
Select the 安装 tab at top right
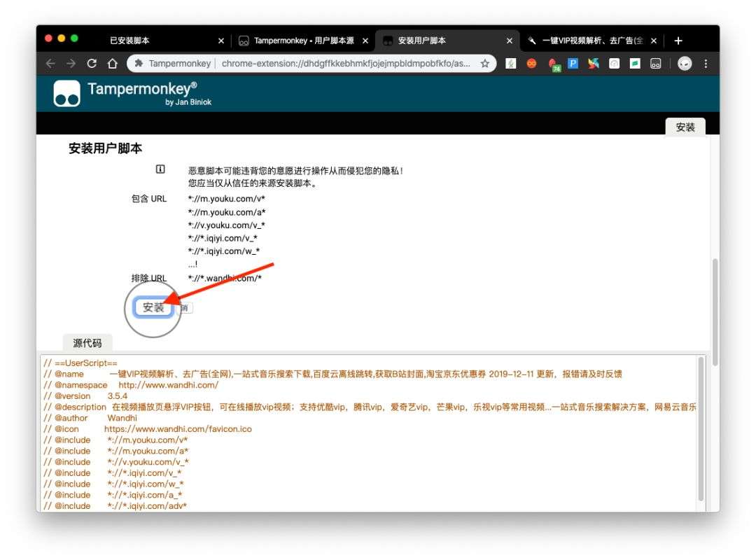[685, 127]
